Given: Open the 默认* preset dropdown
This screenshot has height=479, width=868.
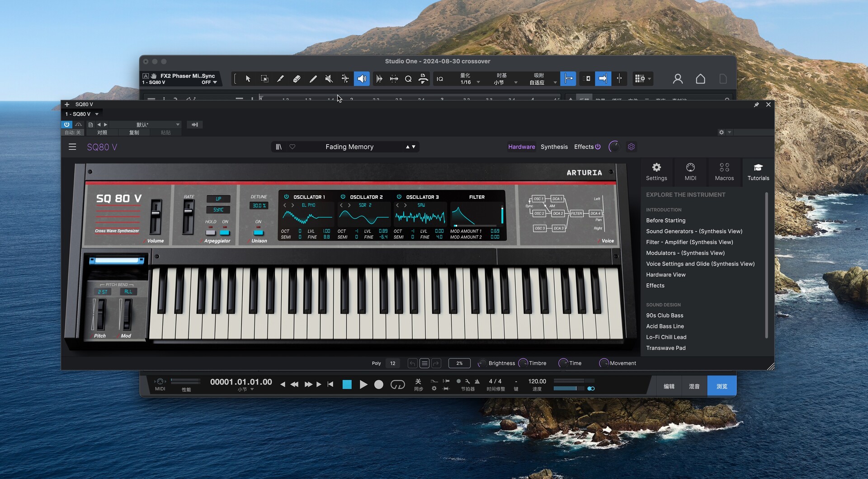Looking at the screenshot, I should pyautogui.click(x=145, y=125).
